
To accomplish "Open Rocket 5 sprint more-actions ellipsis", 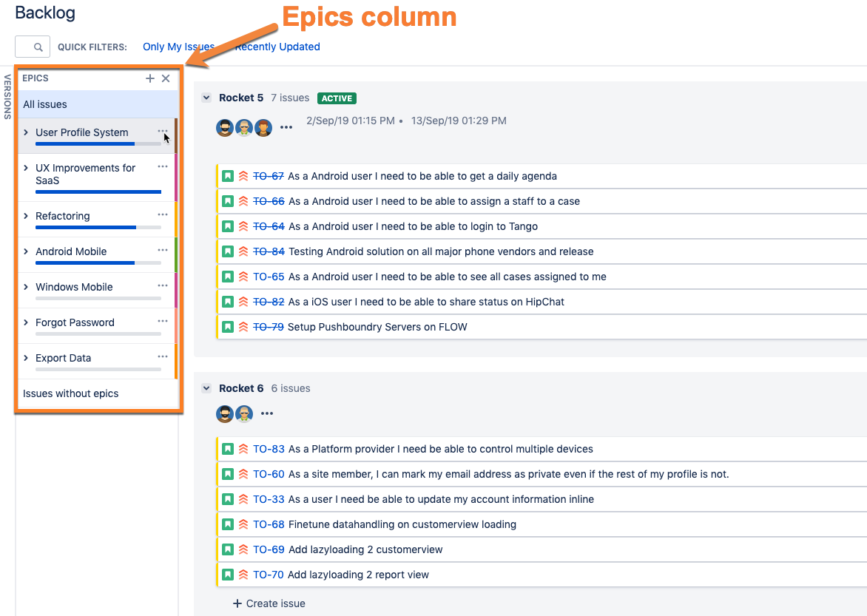I will click(286, 127).
